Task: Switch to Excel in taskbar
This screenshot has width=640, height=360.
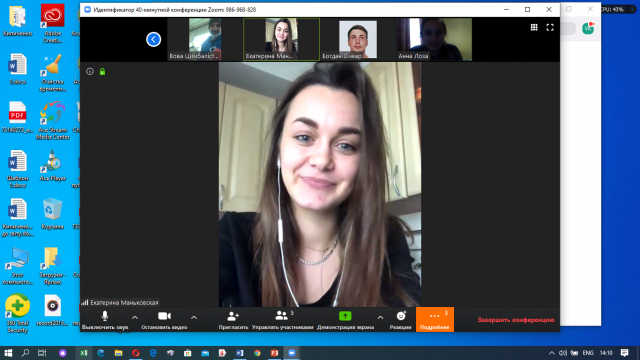Action: click(x=84, y=353)
